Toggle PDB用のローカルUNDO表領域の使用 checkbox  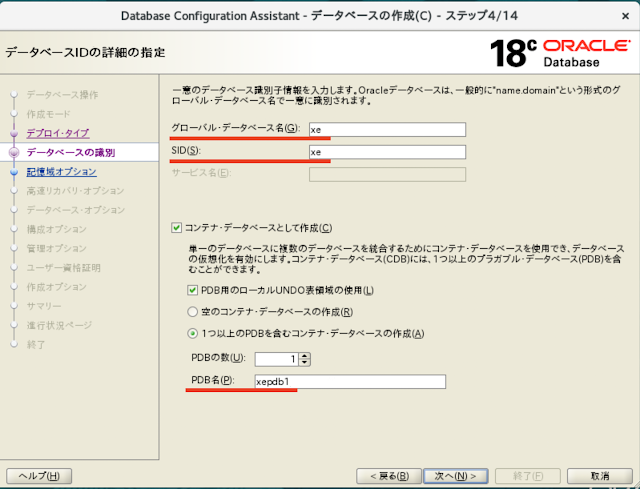pyautogui.click(x=192, y=290)
